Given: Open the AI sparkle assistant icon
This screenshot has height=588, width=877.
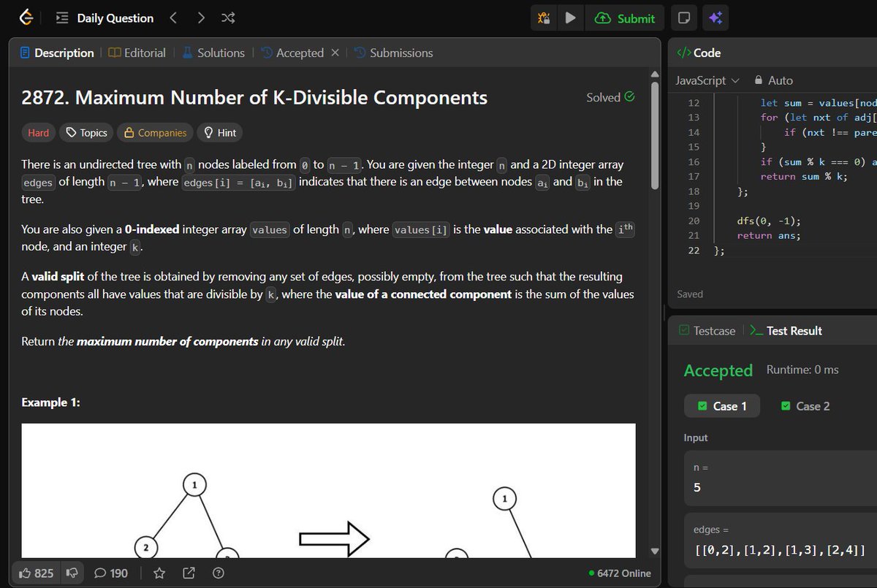Looking at the screenshot, I should pos(715,18).
